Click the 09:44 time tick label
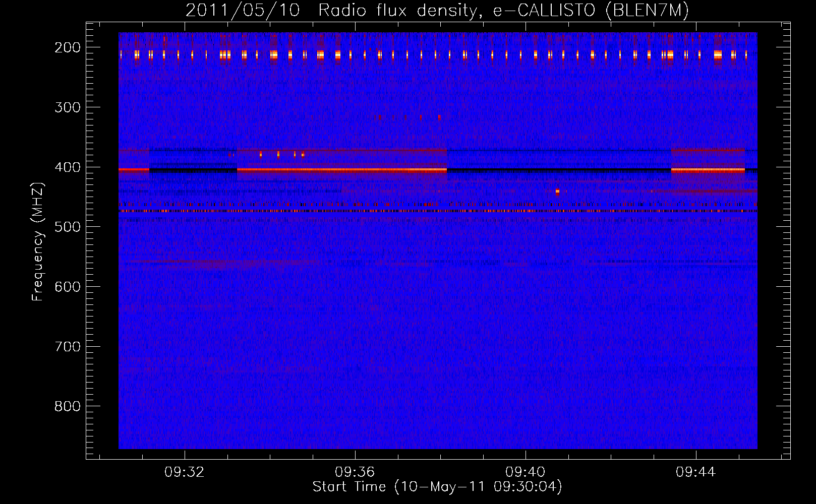The image size is (816, 504). [x=696, y=472]
